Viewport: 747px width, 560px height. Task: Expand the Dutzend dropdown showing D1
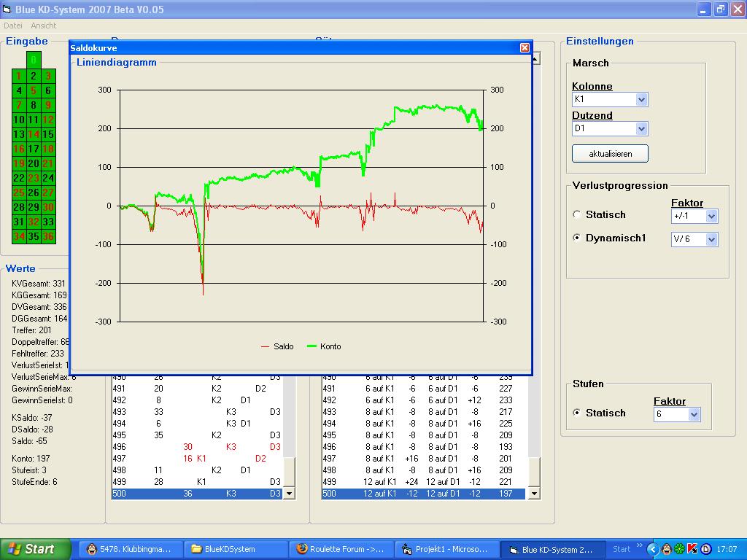(x=641, y=128)
